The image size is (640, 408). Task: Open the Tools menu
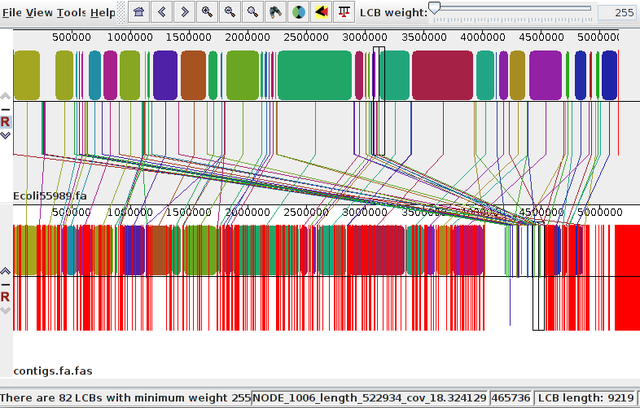coord(71,13)
